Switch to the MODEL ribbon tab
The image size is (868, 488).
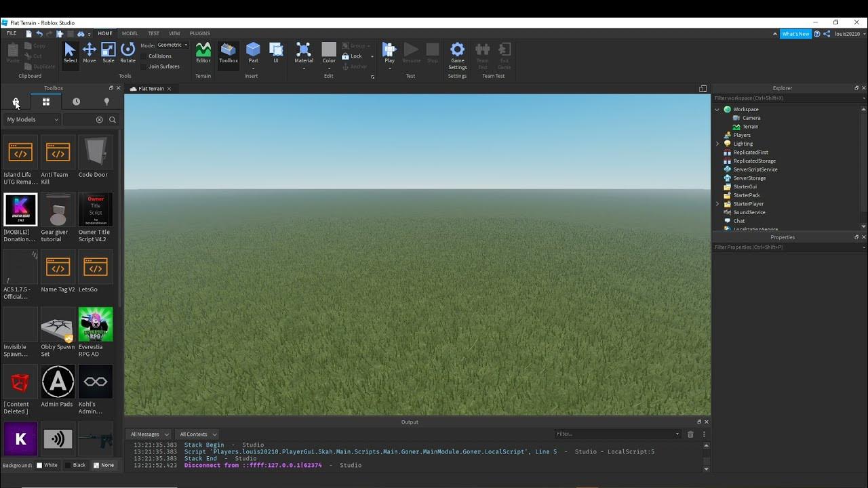pos(130,33)
